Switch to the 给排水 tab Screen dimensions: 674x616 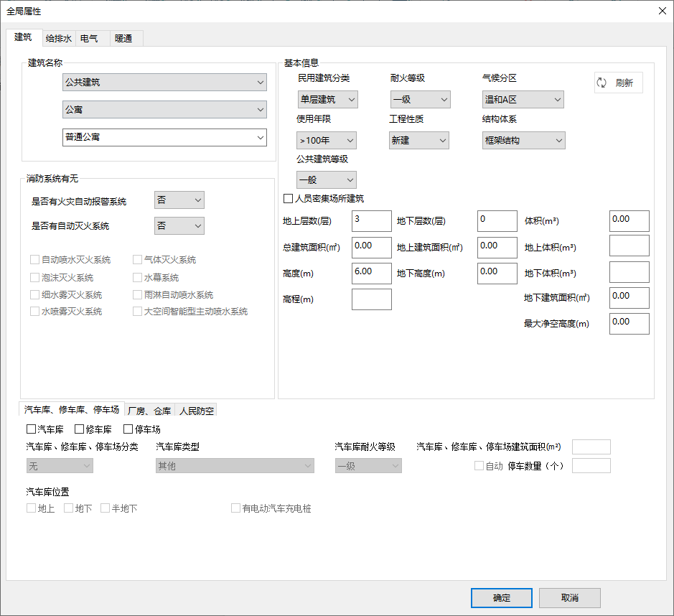click(58, 38)
